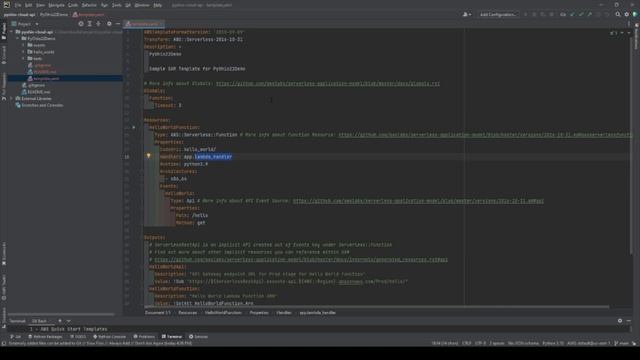The height and width of the screenshot is (360, 640).
Task: Select the template.yaml editor tab
Action: coord(144,24)
